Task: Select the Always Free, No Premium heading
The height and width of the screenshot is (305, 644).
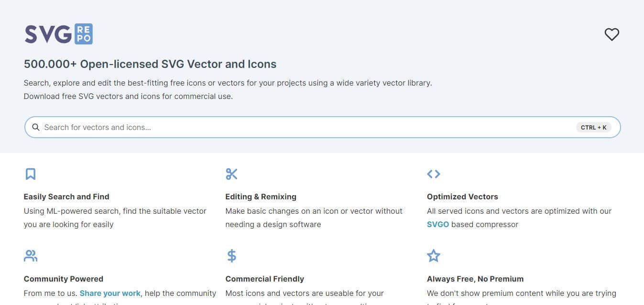Action: coord(475,279)
